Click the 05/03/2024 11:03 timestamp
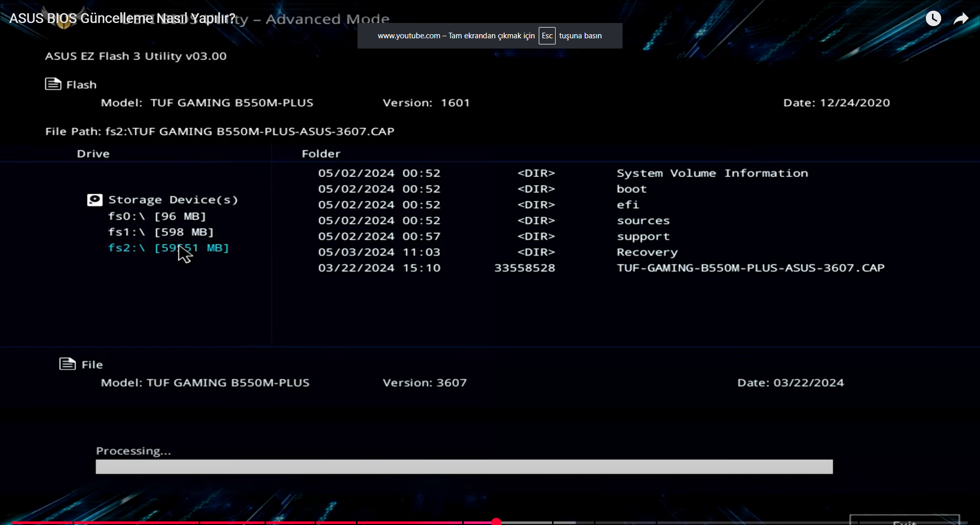This screenshot has width=980, height=525. point(379,252)
